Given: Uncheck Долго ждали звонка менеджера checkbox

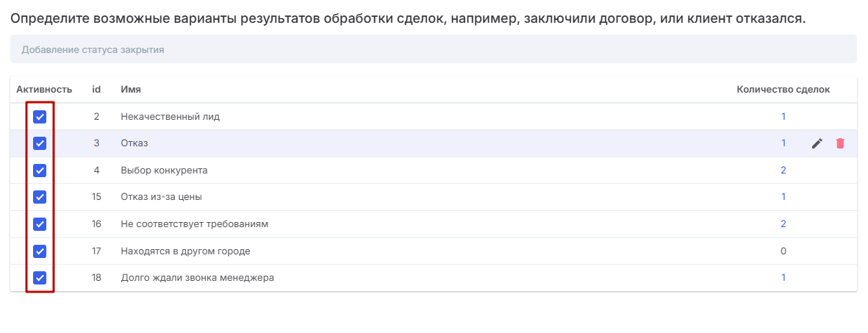Looking at the screenshot, I should [40, 278].
